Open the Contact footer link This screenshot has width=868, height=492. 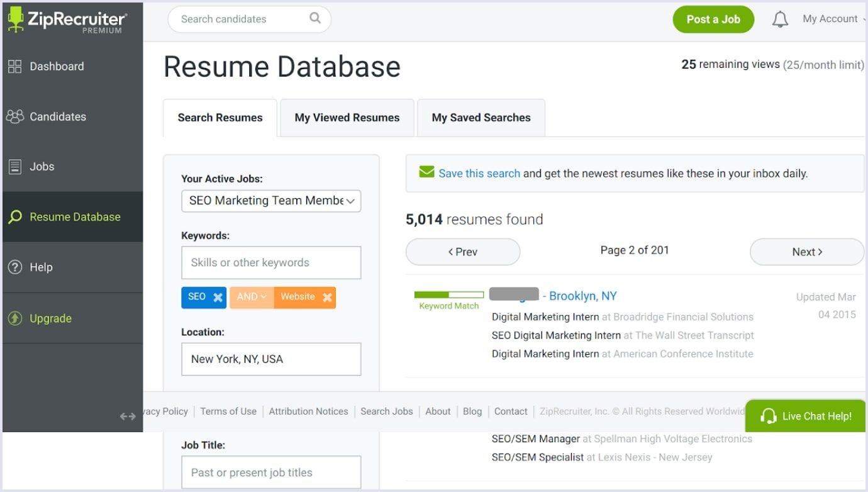[511, 411]
